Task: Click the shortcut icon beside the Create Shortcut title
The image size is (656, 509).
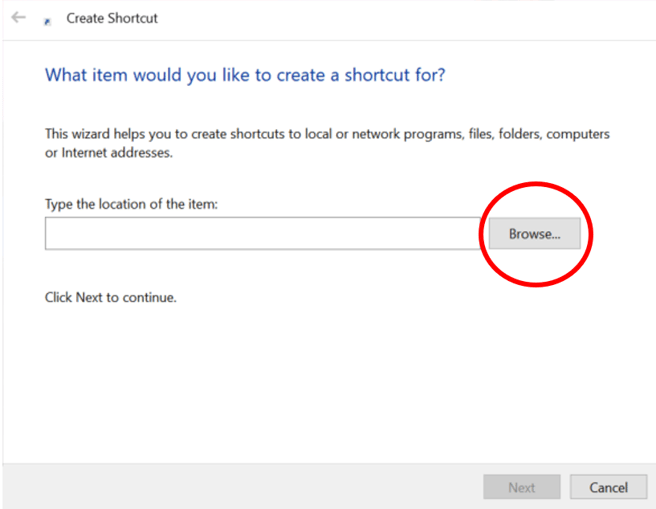Action: (47, 22)
